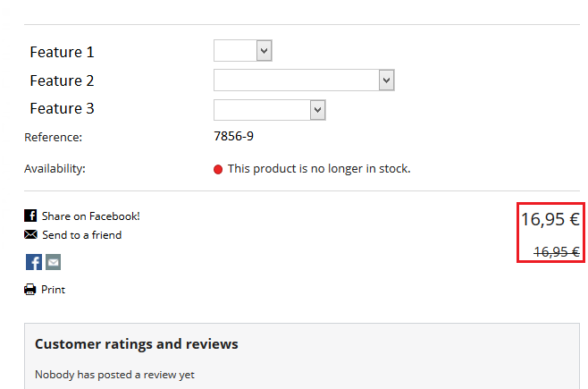
Task: Click the small Facebook icon beside Share text
Action: (x=30, y=216)
